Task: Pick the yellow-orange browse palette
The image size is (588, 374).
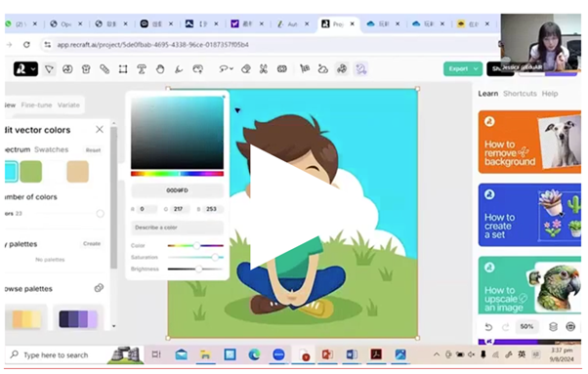Action: point(26,318)
